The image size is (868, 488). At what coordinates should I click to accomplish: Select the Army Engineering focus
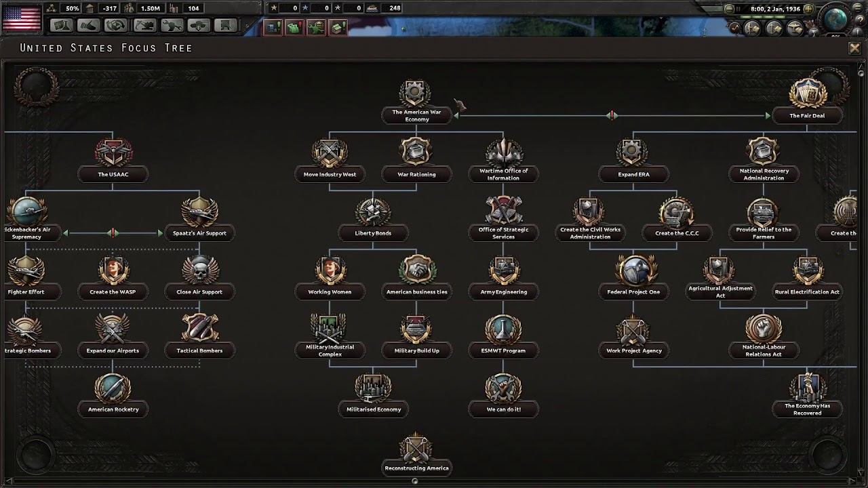tap(503, 279)
